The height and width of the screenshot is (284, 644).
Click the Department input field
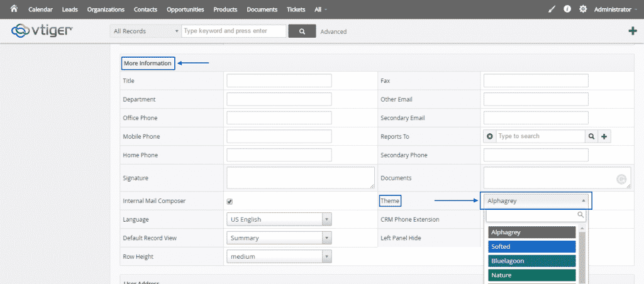[279, 99]
